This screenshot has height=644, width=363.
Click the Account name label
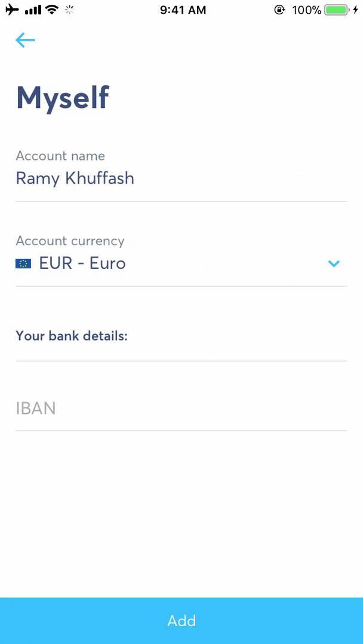pyautogui.click(x=60, y=156)
